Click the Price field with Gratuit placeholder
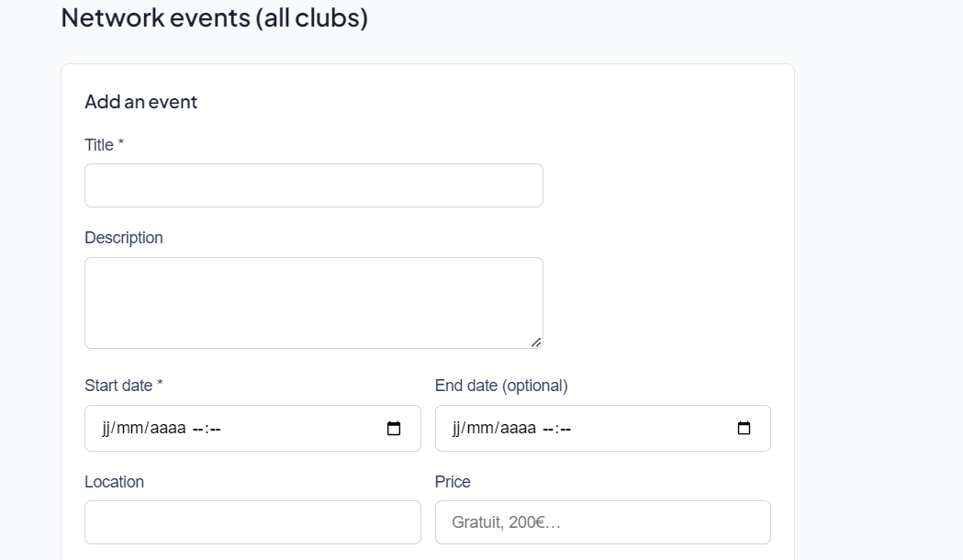This screenshot has height=560, width=963. (x=602, y=522)
